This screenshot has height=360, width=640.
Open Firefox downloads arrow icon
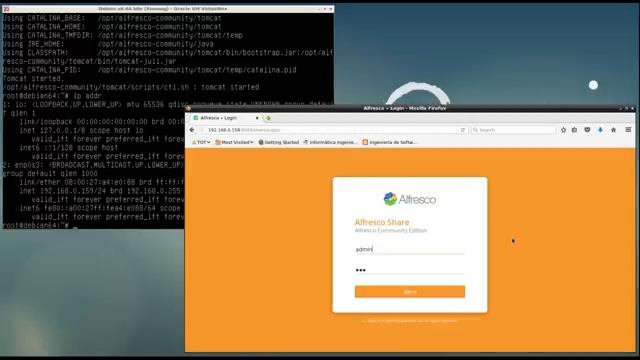click(x=600, y=130)
